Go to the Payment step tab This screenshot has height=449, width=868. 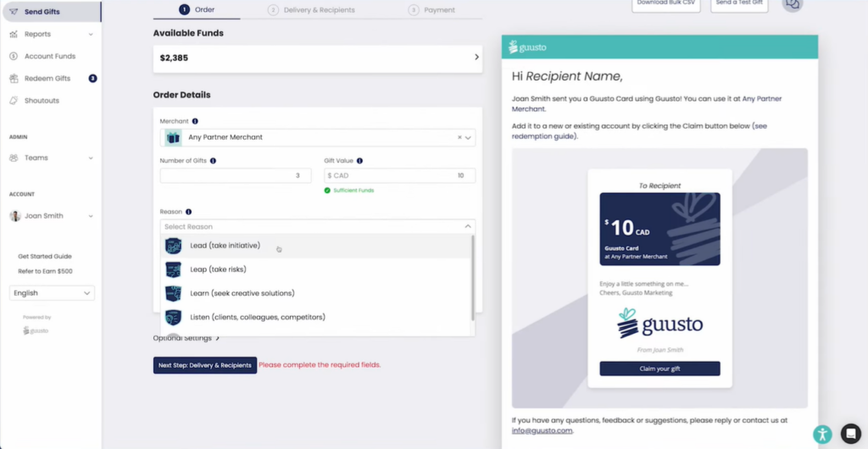(431, 10)
